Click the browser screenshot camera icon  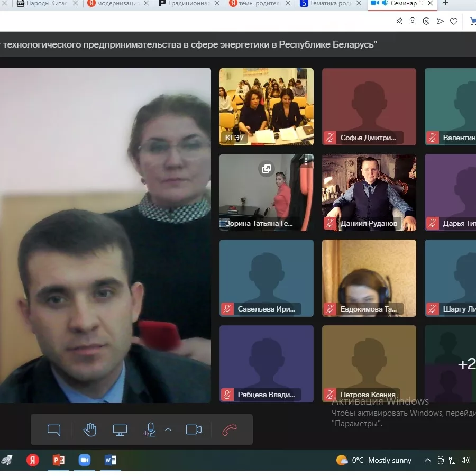tap(413, 21)
